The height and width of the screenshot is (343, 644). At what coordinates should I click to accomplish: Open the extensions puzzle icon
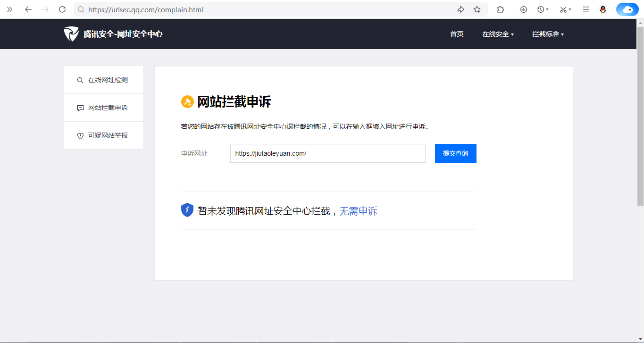[501, 9]
